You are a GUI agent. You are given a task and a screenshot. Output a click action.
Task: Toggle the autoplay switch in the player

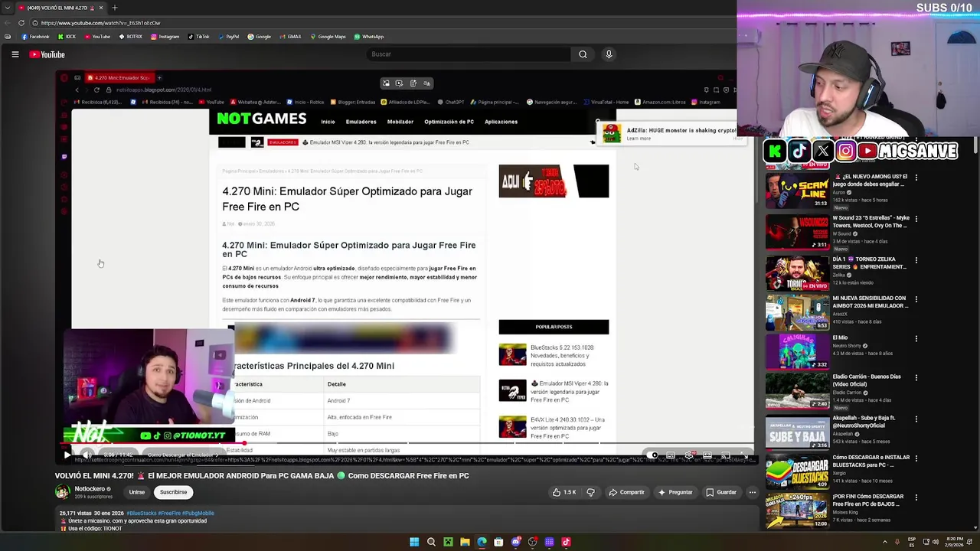652,455
